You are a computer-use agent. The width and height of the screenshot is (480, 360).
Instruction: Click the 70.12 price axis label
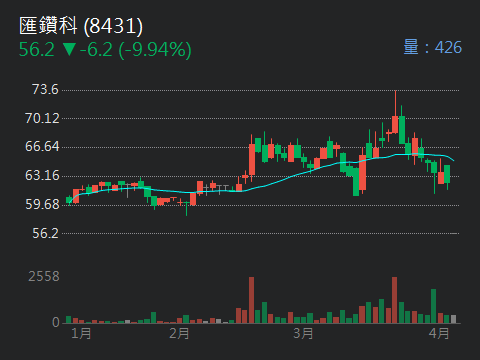[x=42, y=118]
